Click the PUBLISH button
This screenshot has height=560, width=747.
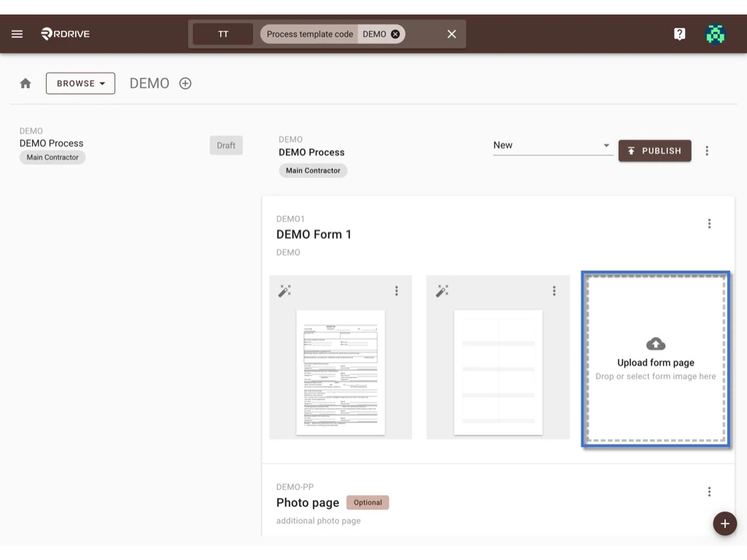click(x=654, y=151)
